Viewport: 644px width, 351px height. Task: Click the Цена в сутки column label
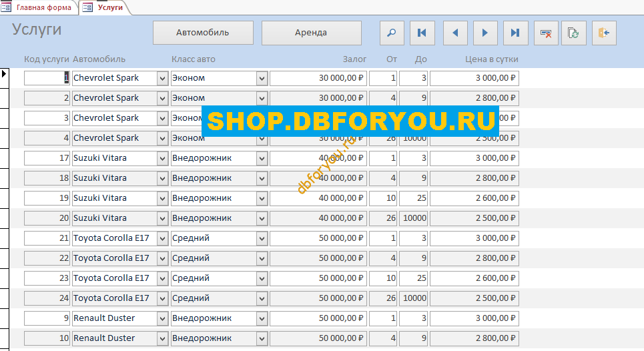492,59
